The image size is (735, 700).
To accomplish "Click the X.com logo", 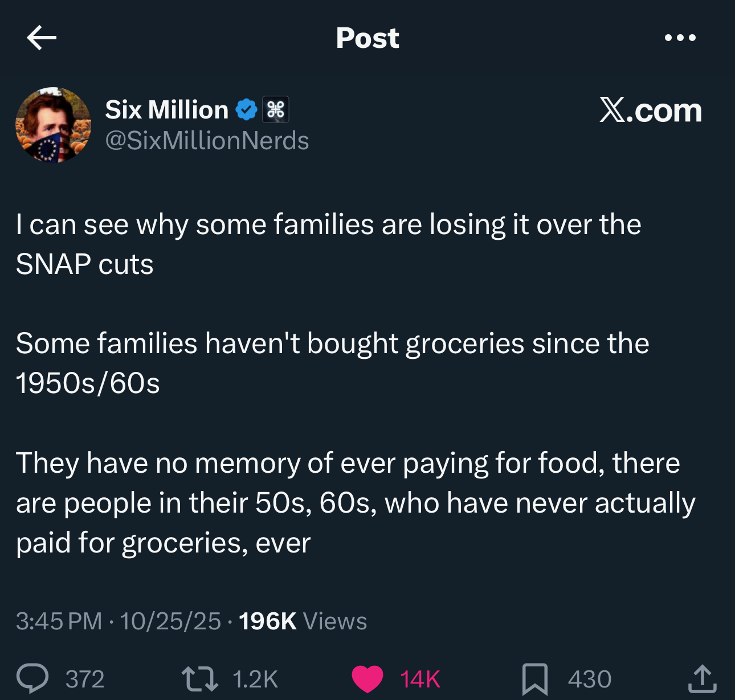I will coord(650,110).
